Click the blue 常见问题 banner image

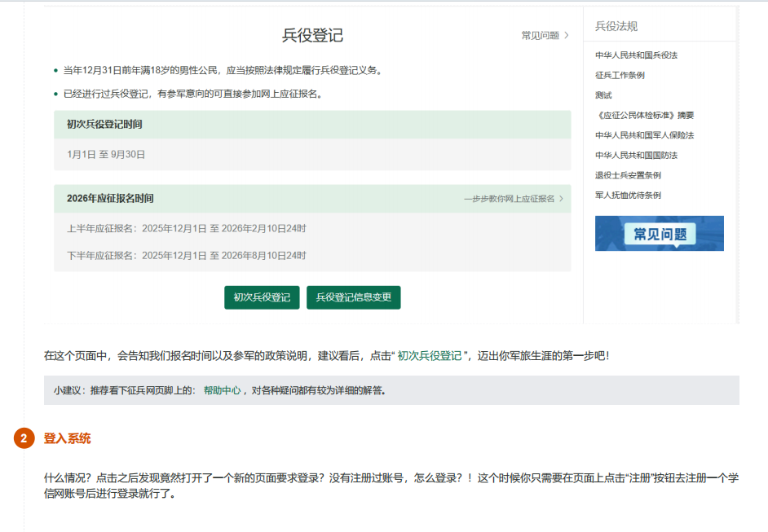[659, 234]
